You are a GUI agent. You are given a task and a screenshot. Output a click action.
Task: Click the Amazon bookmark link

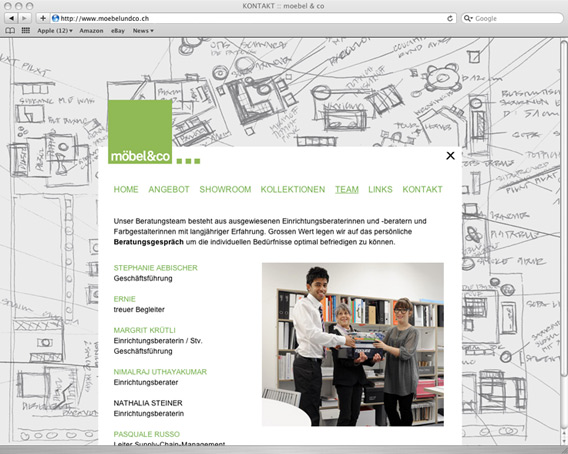click(91, 31)
